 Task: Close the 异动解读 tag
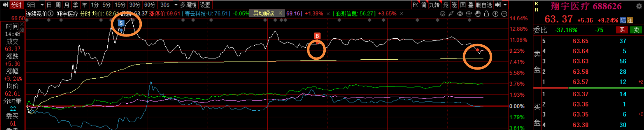coord(280,13)
